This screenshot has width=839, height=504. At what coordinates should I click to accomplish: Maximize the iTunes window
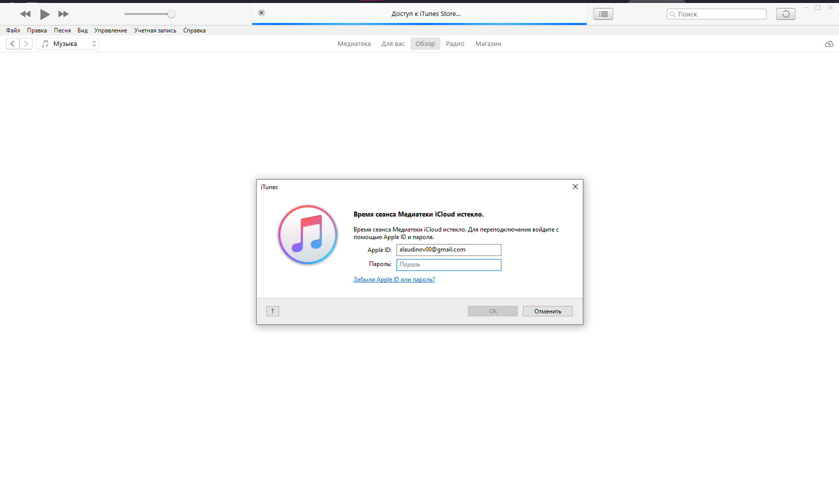point(818,7)
